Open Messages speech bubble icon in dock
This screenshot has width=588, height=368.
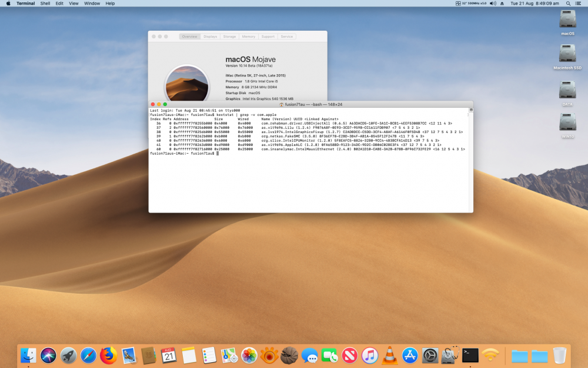pyautogui.click(x=309, y=355)
